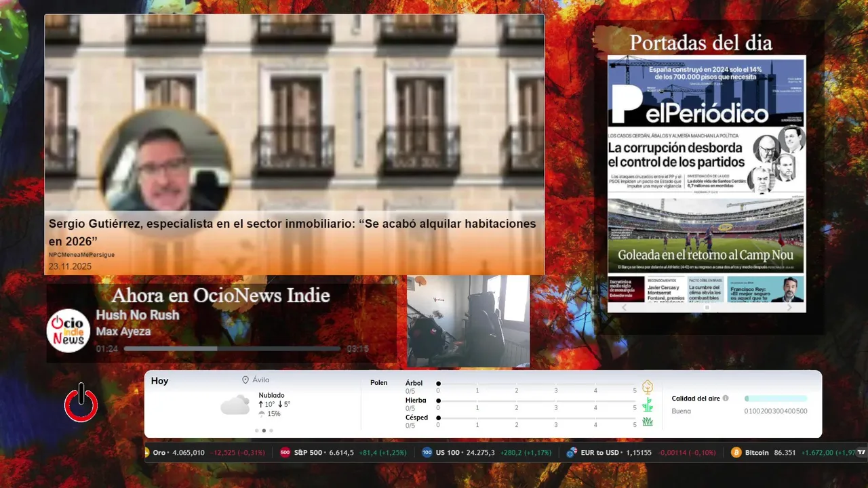Click the total duration '03:15'
868x488 pixels.
coord(357,349)
